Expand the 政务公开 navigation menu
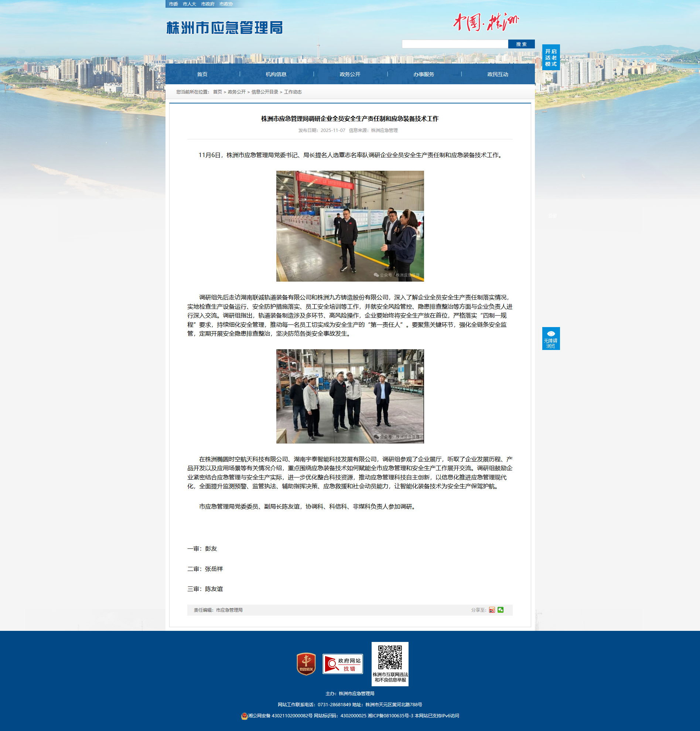 pos(349,74)
